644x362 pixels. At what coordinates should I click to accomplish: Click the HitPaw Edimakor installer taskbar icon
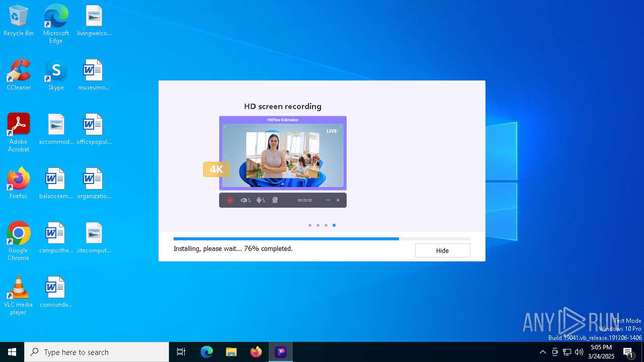point(281,352)
